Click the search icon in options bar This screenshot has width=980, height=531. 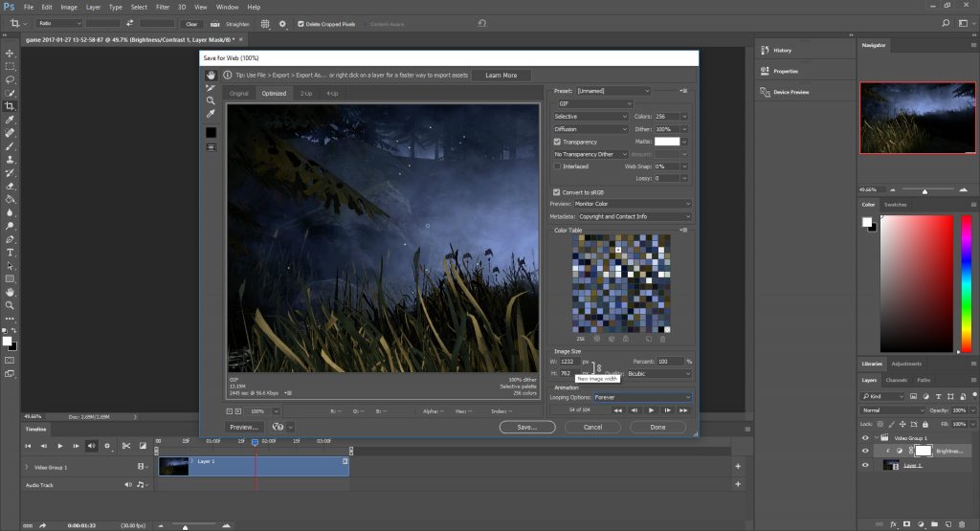pyautogui.click(x=946, y=23)
